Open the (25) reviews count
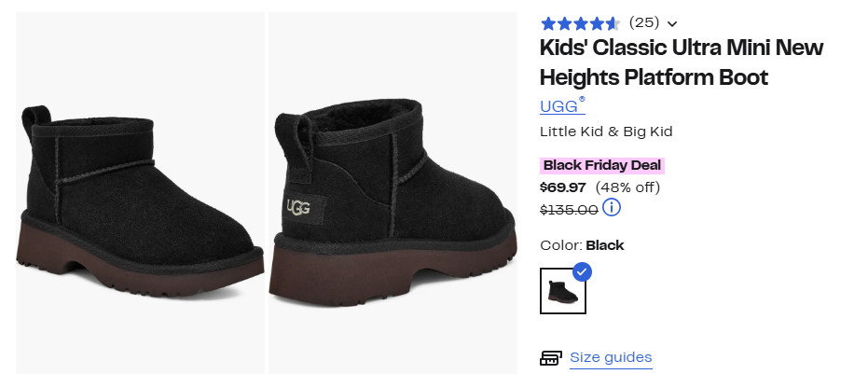868x374 pixels. click(x=643, y=23)
